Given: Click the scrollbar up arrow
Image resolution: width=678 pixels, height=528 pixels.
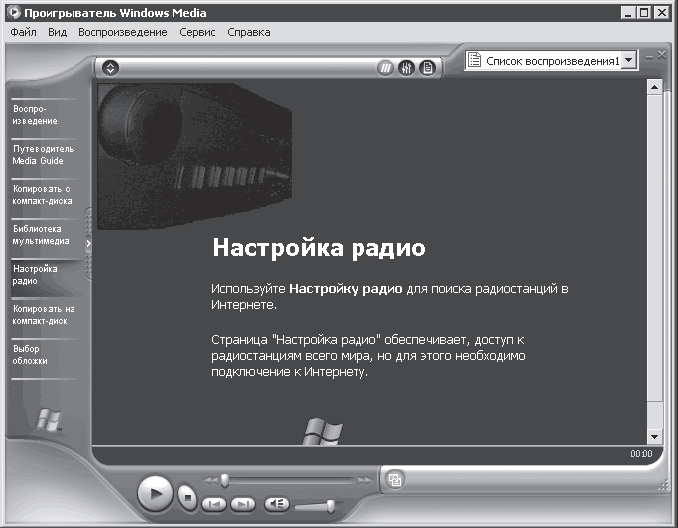Looking at the screenshot, I should click(655, 87).
